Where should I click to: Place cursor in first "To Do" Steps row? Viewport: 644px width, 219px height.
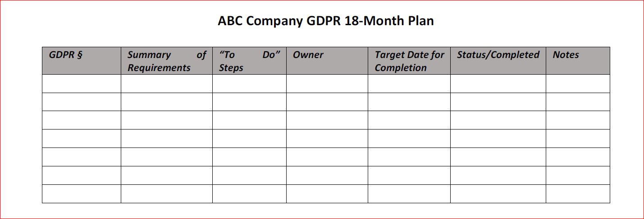click(249, 84)
